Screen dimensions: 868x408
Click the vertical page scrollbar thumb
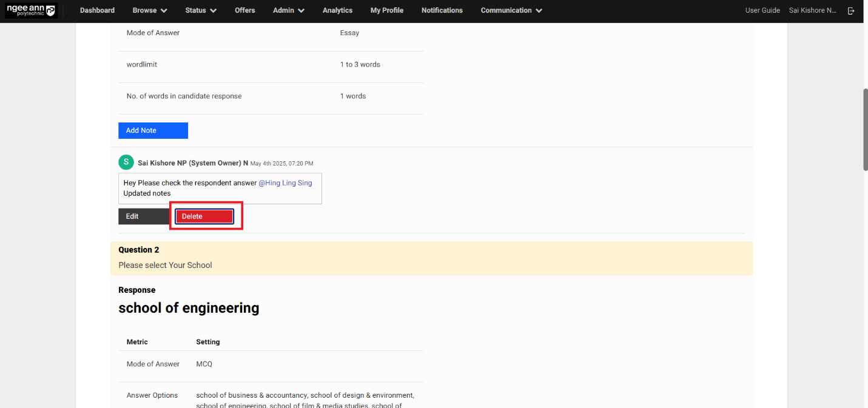pos(864,130)
